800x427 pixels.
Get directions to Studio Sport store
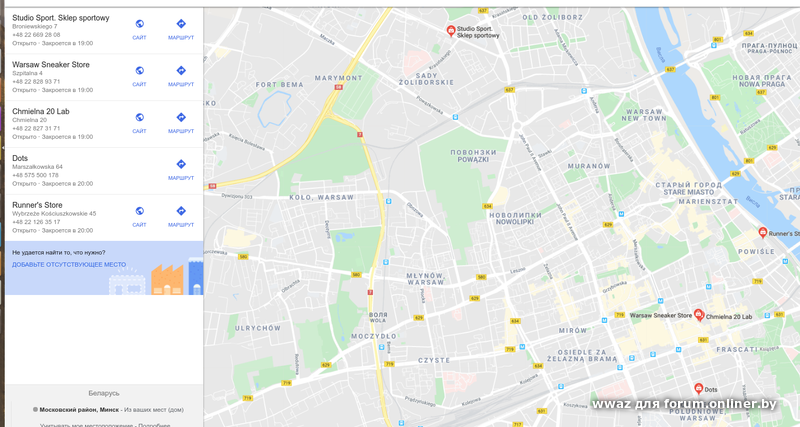point(181,29)
